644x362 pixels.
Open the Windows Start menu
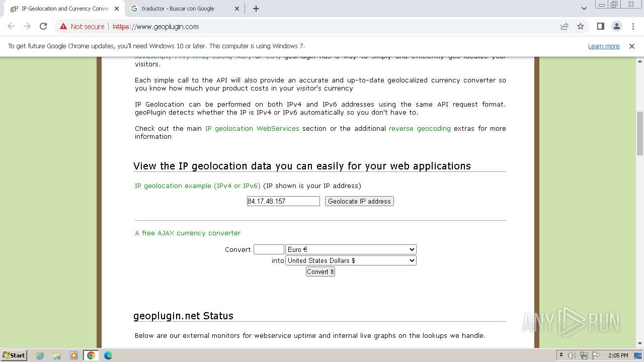[14, 355]
